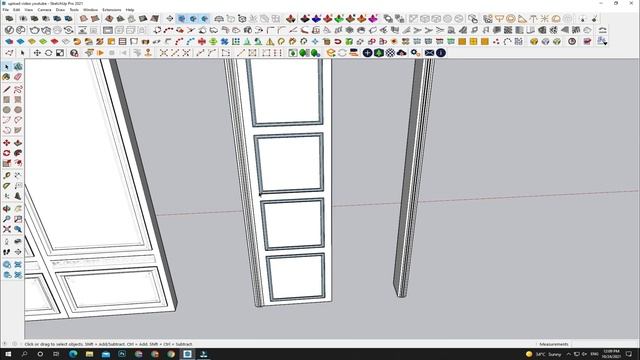
Task: Select the Rectangle tool
Action: coord(7,100)
